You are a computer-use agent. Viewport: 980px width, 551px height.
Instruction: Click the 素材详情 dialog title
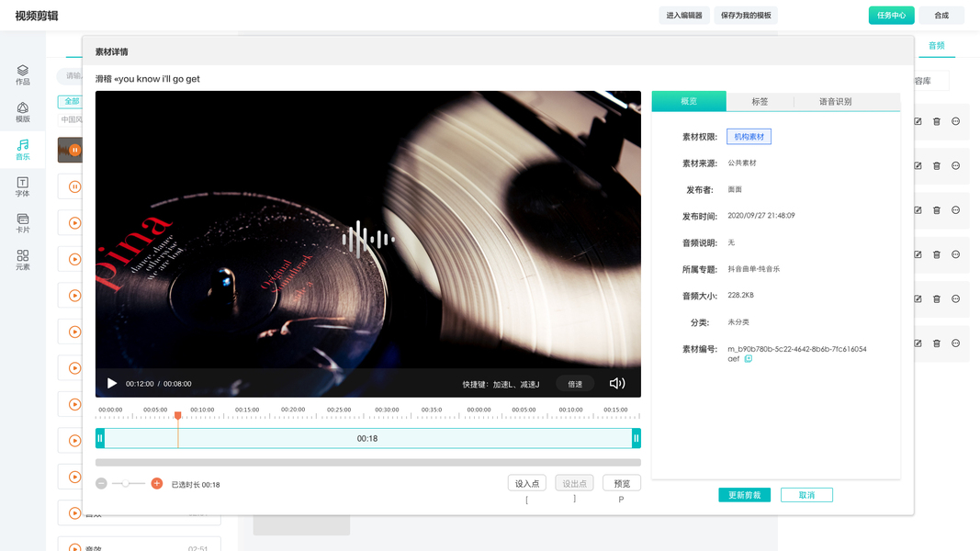click(111, 51)
